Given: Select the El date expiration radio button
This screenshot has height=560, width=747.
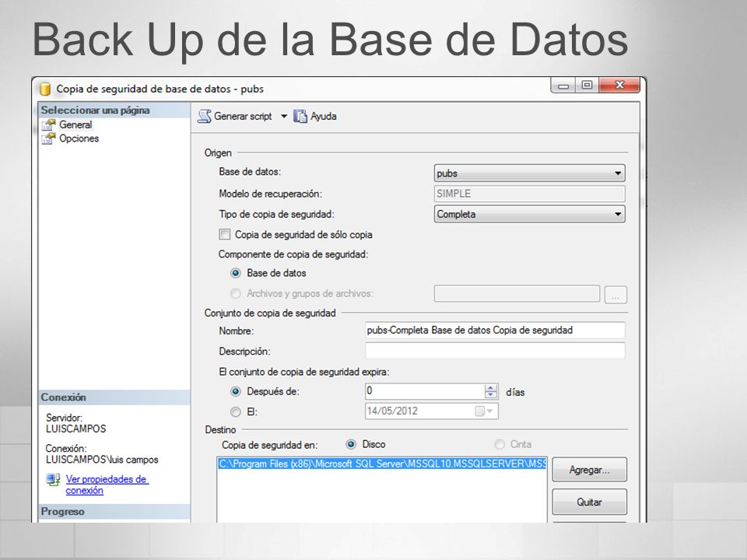Looking at the screenshot, I should point(235,411).
